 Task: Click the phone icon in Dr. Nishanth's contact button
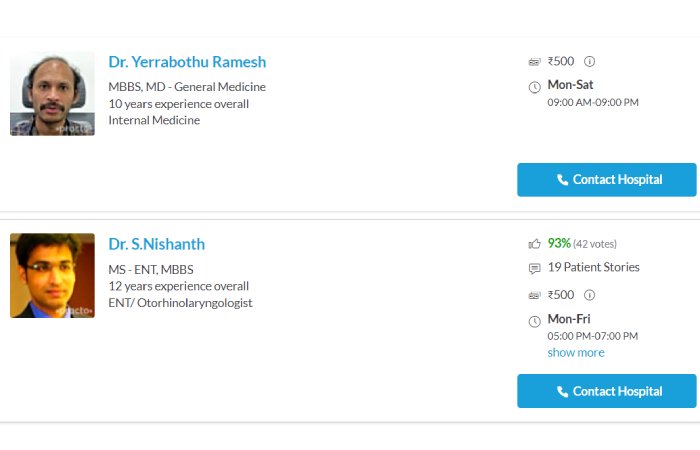[x=562, y=392]
